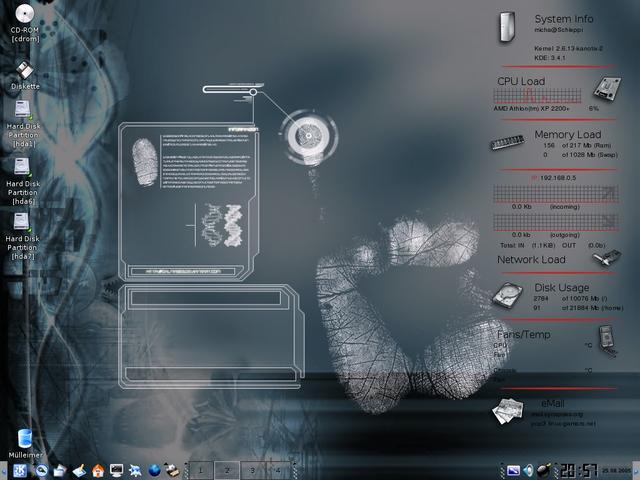Open the Mülleimer trash icon
Image resolution: width=640 pixels, height=480 pixels.
24,438
